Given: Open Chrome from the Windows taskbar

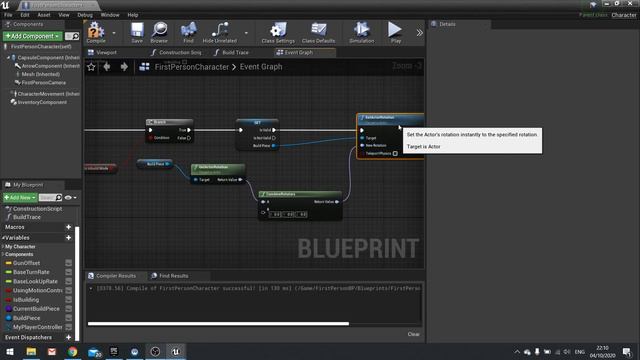Looking at the screenshot, I should click(x=73, y=351).
